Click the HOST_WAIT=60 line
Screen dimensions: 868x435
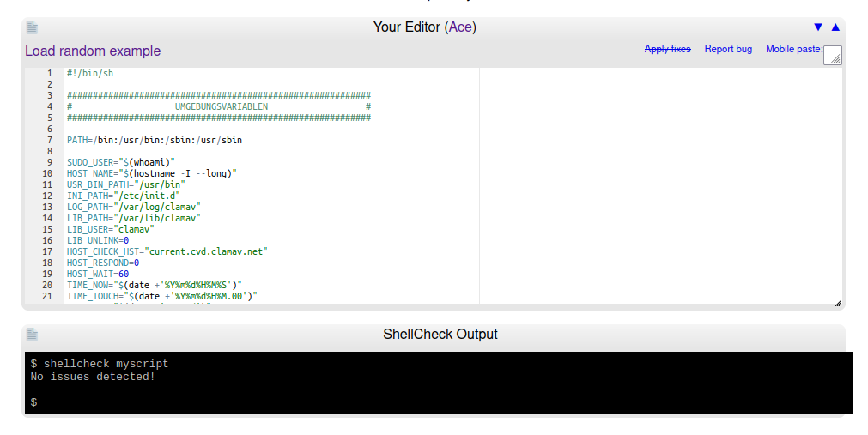(98, 274)
